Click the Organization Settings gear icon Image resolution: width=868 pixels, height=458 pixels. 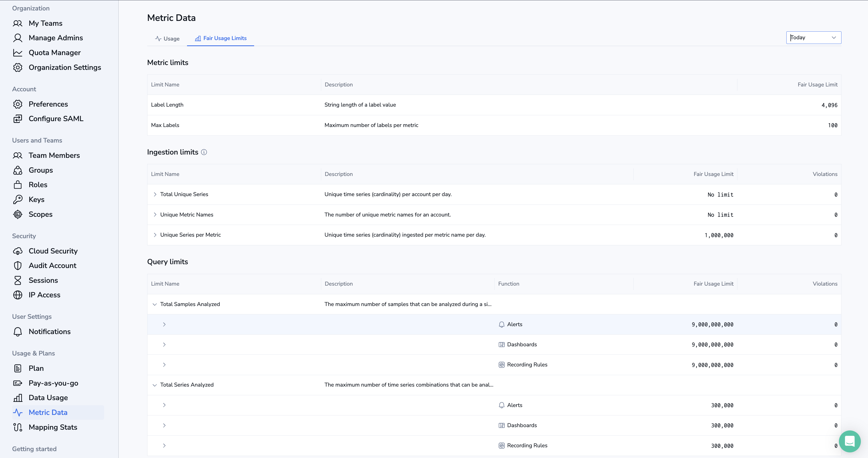coord(18,68)
